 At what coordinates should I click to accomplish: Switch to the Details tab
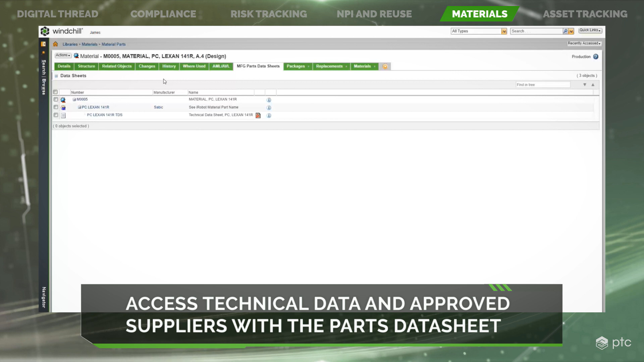(64, 66)
